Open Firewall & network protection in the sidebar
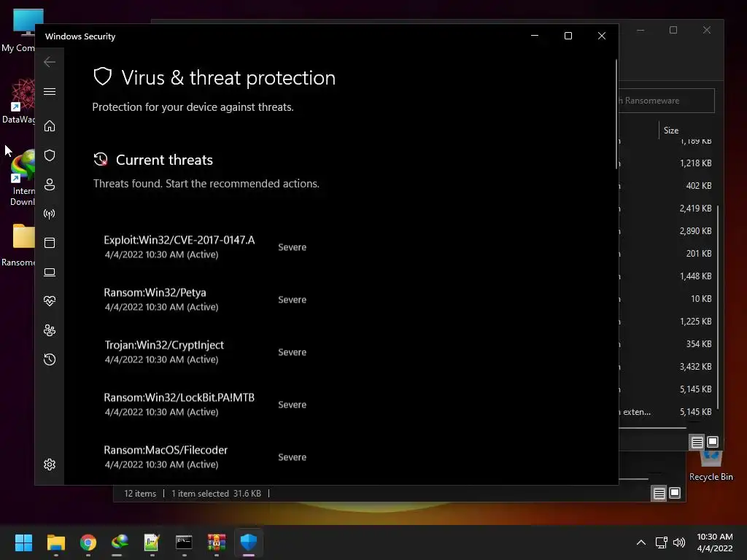Screen dimensions: 747x560 tap(50, 214)
